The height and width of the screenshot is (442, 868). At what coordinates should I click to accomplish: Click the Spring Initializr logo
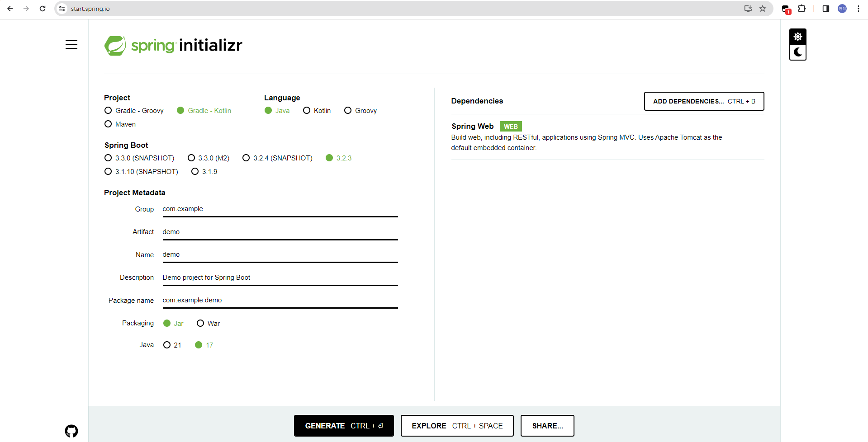pyautogui.click(x=173, y=46)
